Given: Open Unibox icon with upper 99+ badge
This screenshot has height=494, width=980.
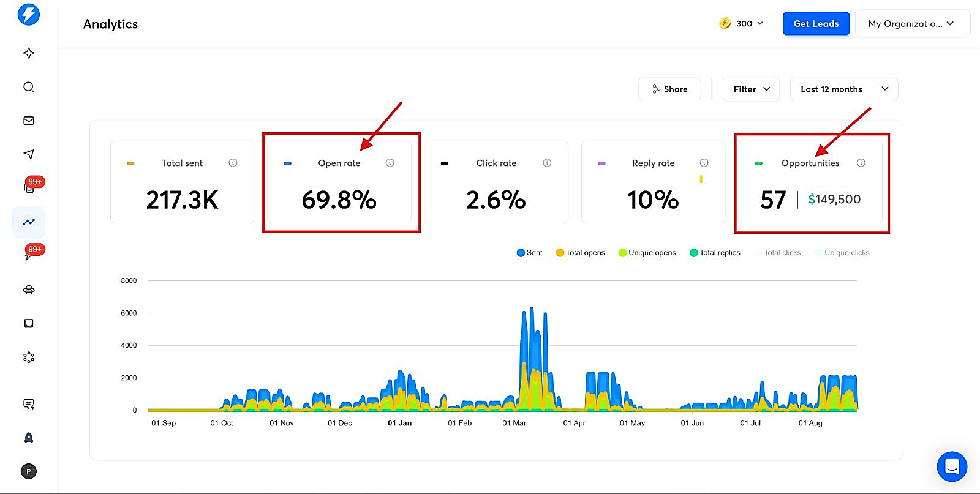Looking at the screenshot, I should pos(29,187).
